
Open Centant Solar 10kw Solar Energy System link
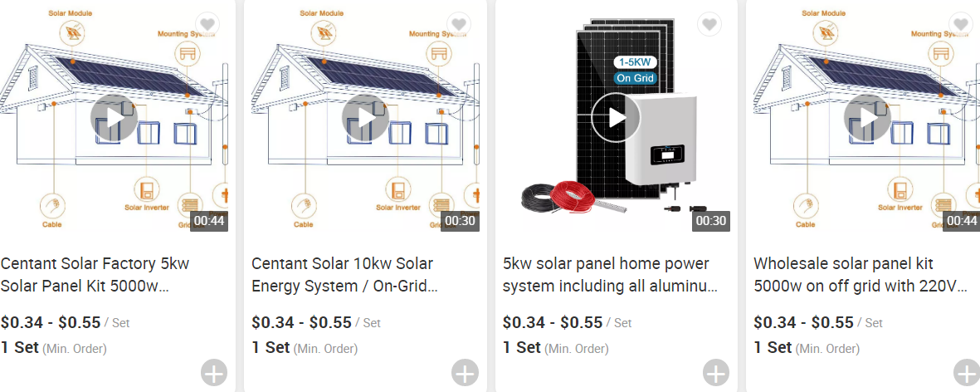click(x=344, y=275)
